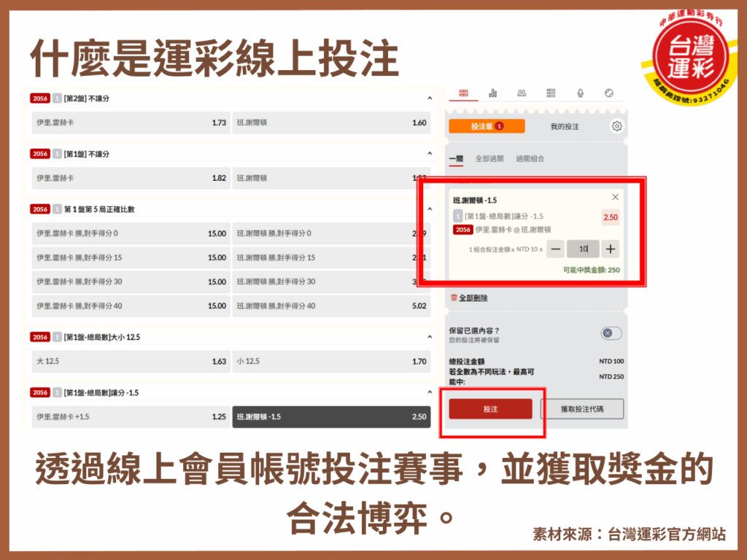This screenshot has height=560, width=747.
Task: Click 全部刪除 link
Action: pyautogui.click(x=473, y=298)
